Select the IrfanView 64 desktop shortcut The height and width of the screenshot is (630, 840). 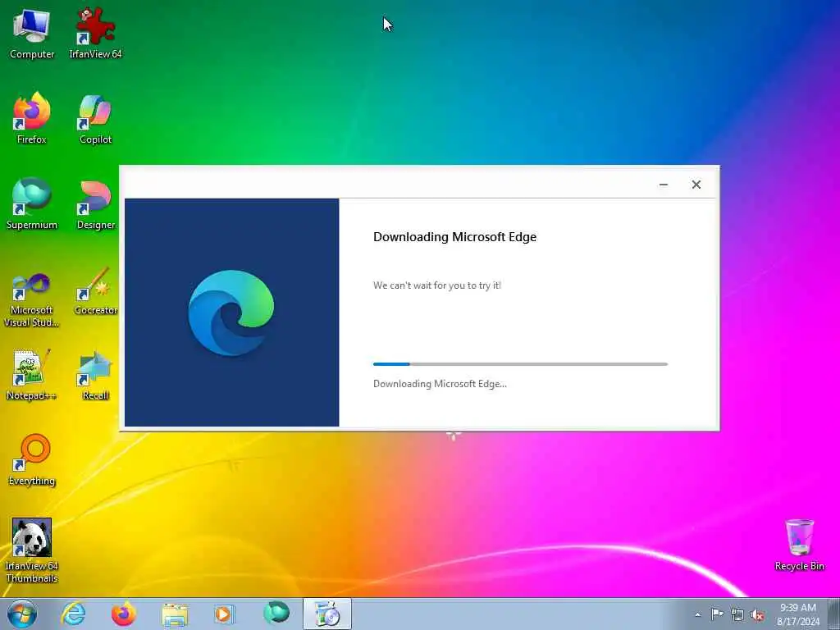click(95, 34)
